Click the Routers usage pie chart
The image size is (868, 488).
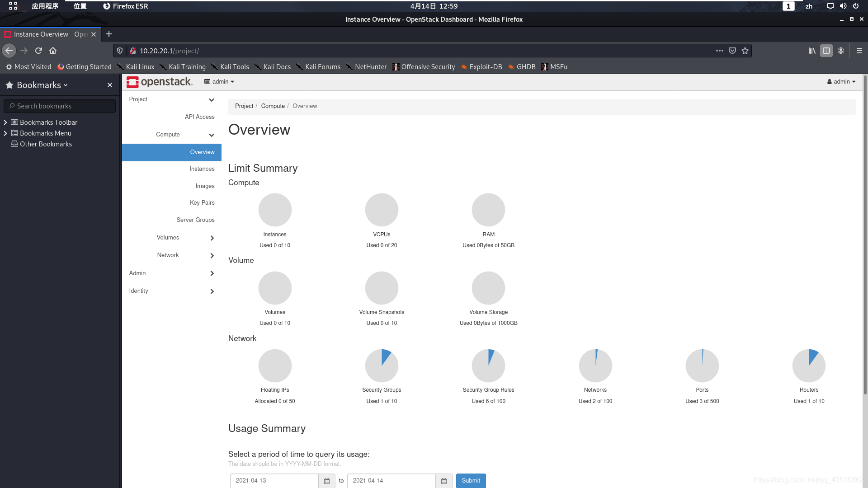click(809, 366)
